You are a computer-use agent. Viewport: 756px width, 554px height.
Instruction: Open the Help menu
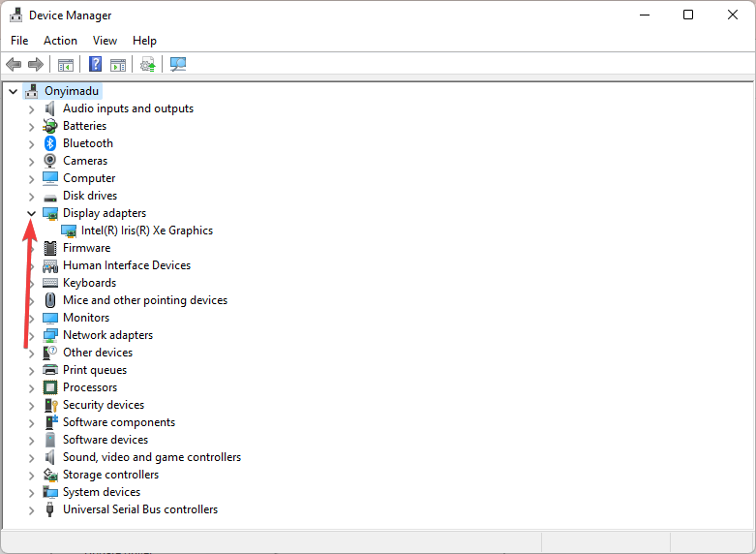pos(144,41)
